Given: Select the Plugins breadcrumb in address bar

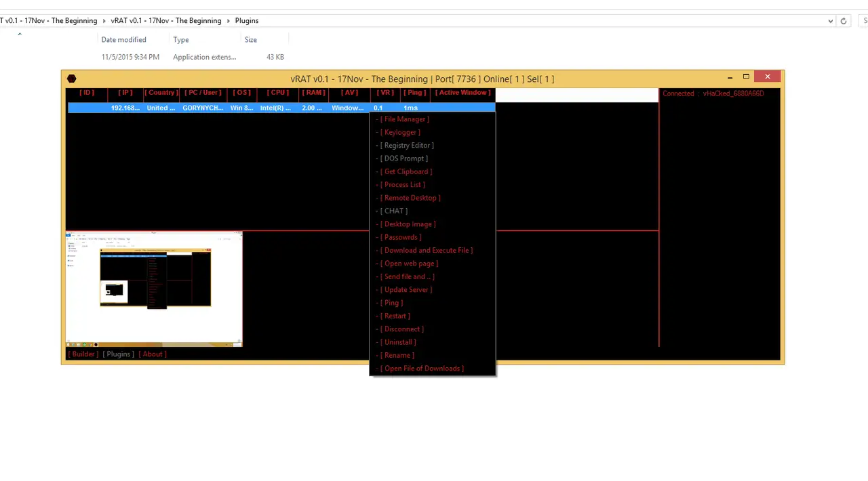Looking at the screenshot, I should [x=247, y=21].
